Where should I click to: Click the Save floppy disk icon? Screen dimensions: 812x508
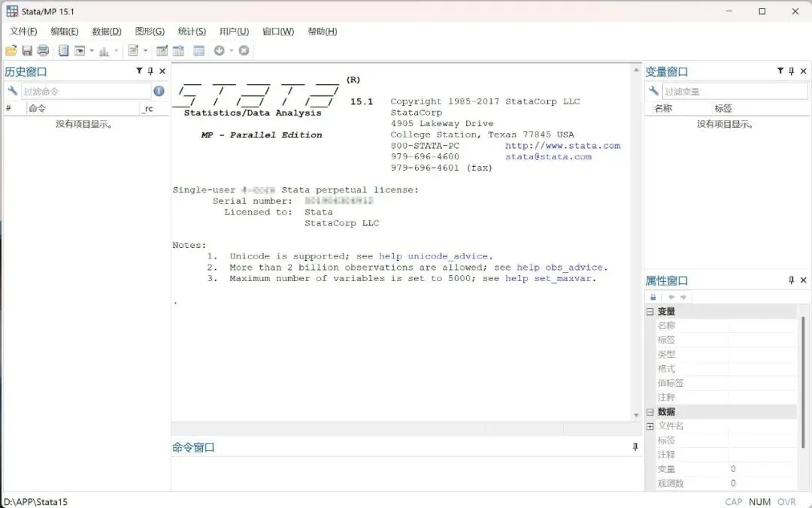pyautogui.click(x=27, y=50)
